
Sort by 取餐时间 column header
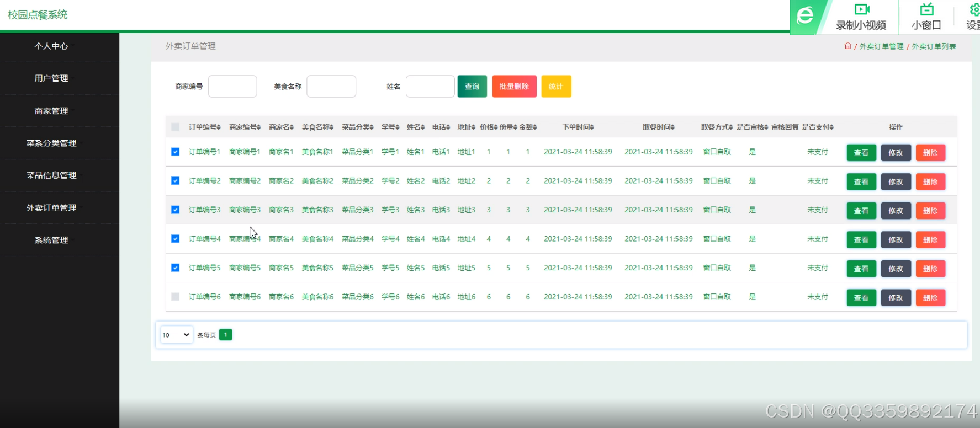659,127
